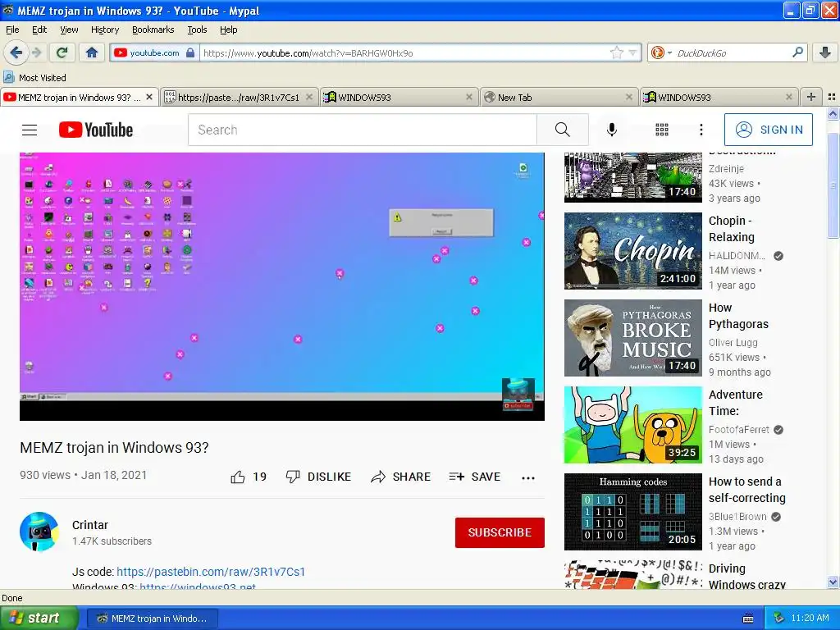The height and width of the screenshot is (630, 840).
Task: Click the Crintar channel avatar
Action: pyautogui.click(x=39, y=532)
